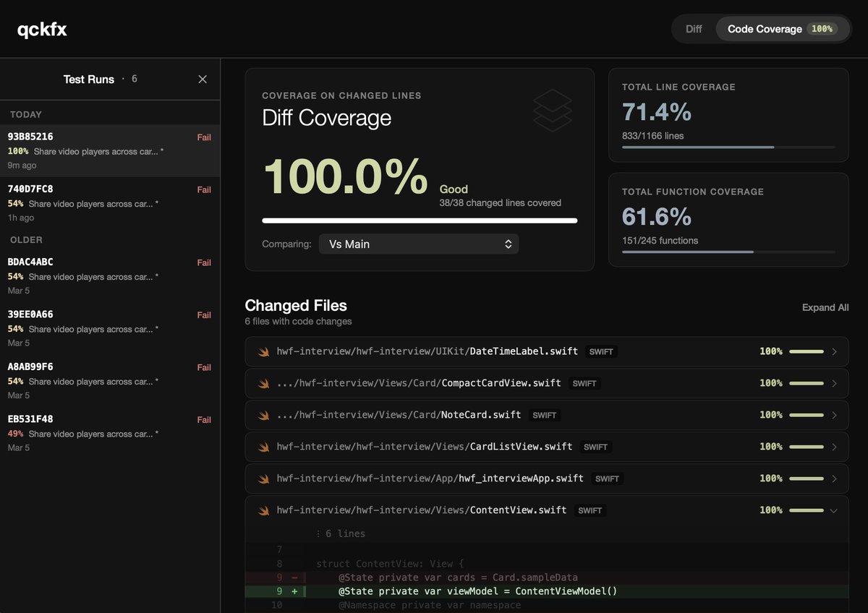Expand hwf_interviewApp.swift row chevron

click(834, 479)
